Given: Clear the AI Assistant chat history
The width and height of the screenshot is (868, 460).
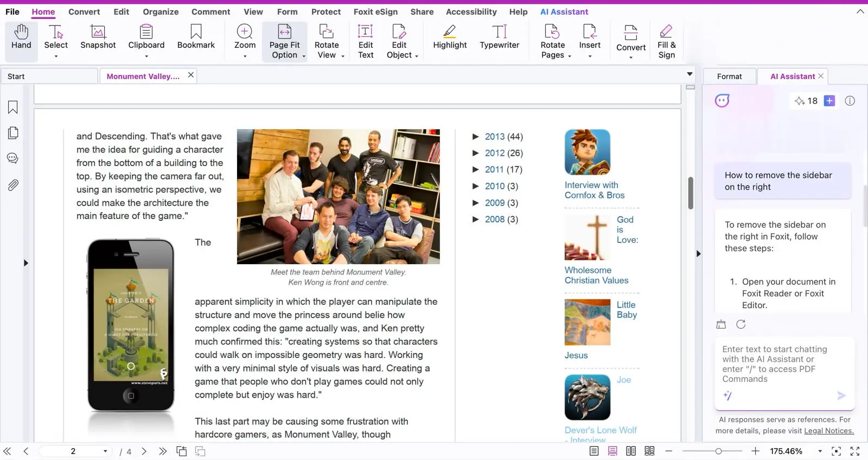Looking at the screenshot, I should [x=721, y=324].
